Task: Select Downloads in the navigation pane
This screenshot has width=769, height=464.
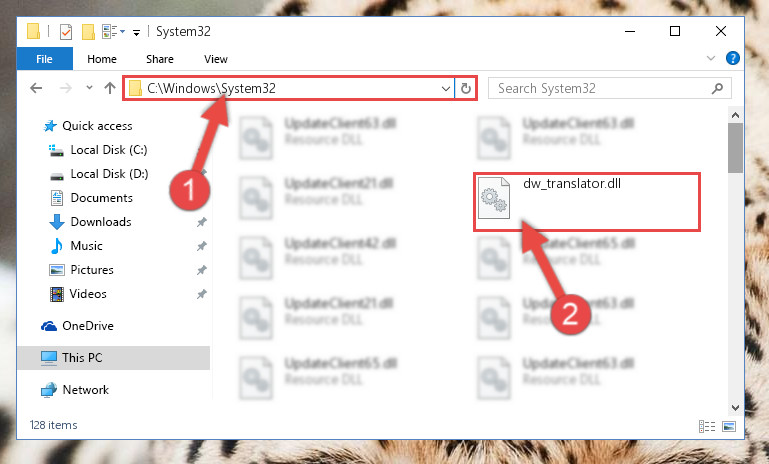Action: coord(101,222)
